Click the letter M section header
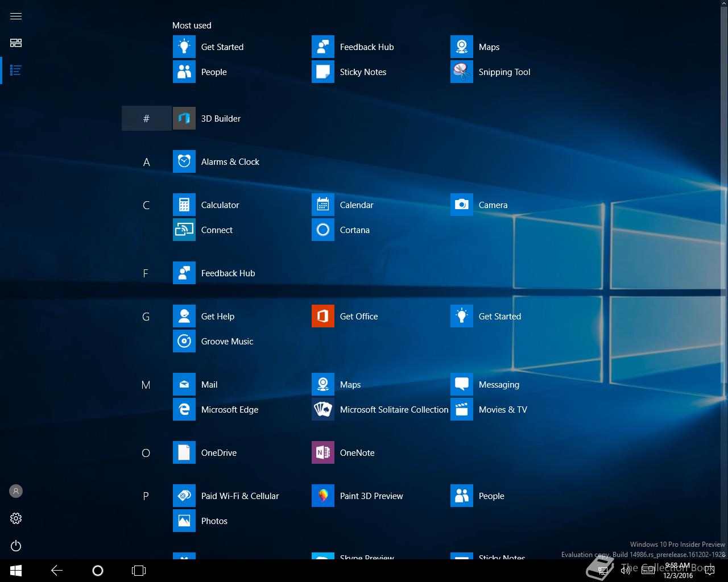Viewport: 728px width, 582px height. pos(146,385)
